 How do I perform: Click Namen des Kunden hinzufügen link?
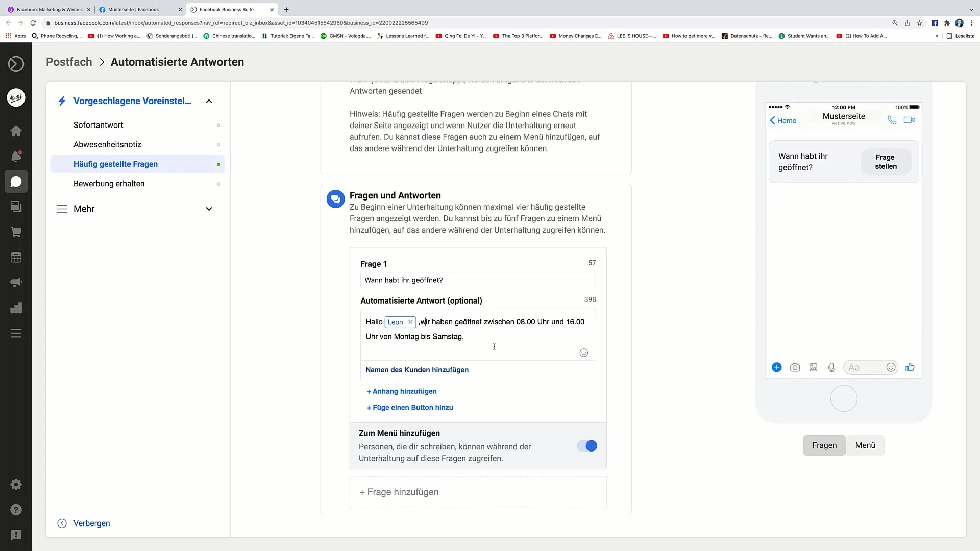(416, 369)
